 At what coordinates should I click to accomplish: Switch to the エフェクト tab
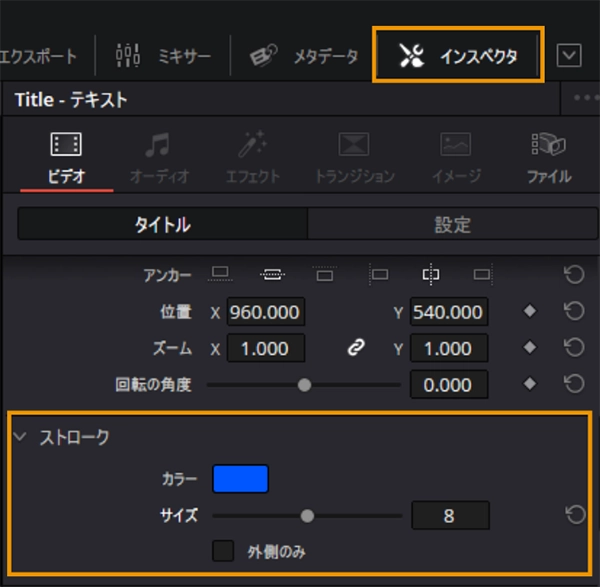(x=253, y=158)
